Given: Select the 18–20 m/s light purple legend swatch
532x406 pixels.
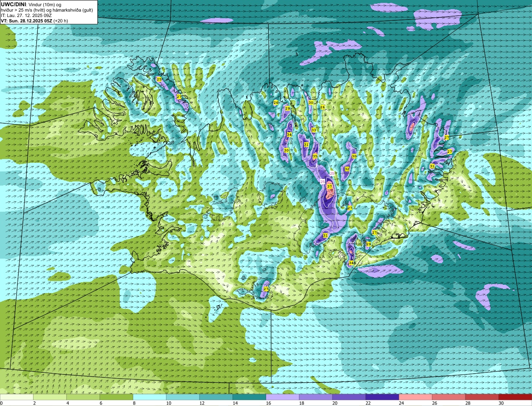Looking at the screenshot, I should tap(316, 397).
